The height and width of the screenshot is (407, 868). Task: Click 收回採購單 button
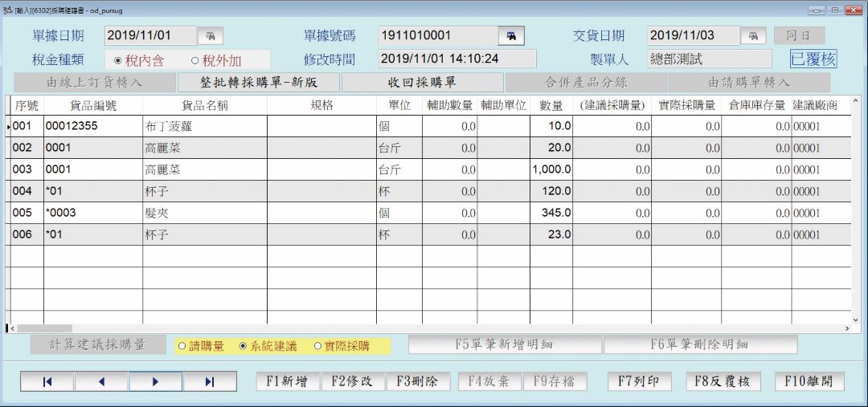[x=423, y=83]
